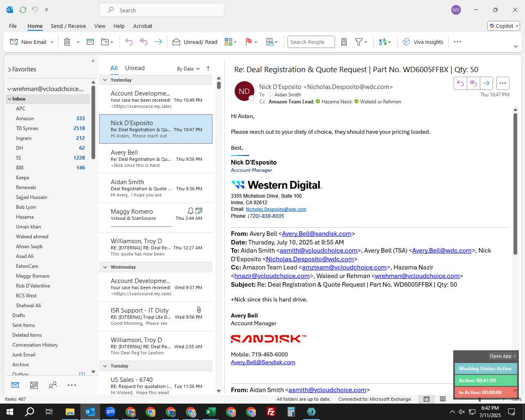Click the New Email button
The width and height of the screenshot is (525, 420).
(x=28, y=42)
